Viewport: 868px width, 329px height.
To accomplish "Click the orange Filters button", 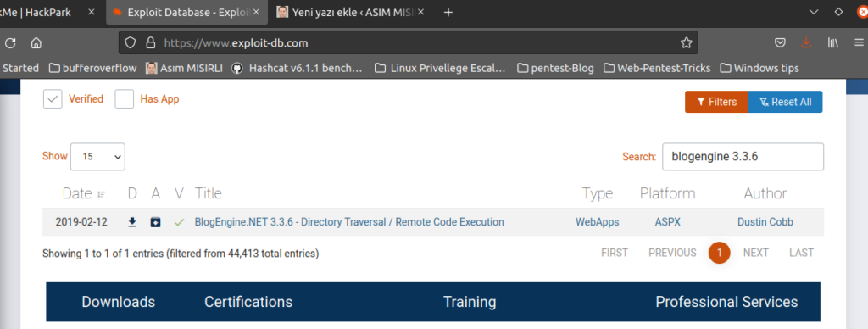I will click(716, 102).
